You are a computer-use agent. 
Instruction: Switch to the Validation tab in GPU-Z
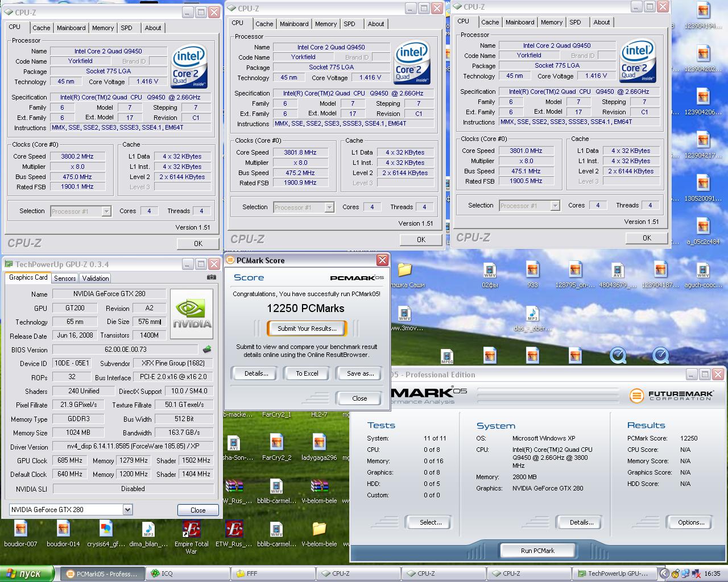pos(95,278)
